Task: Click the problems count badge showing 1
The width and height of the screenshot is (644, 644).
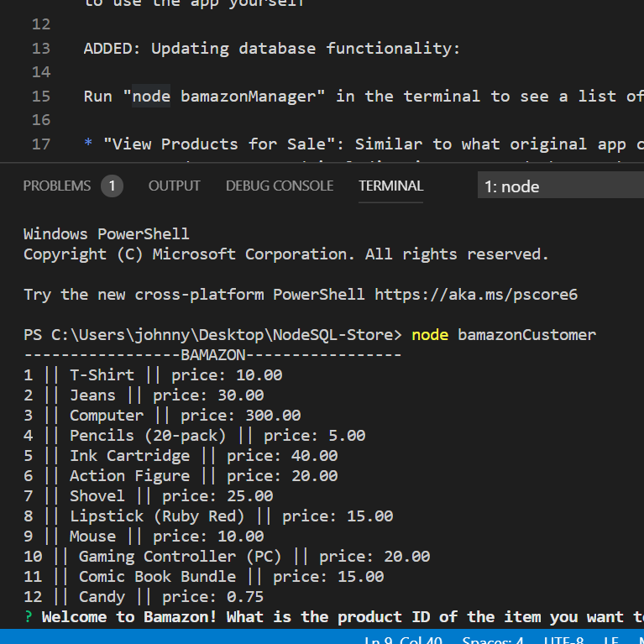Action: pos(112,186)
